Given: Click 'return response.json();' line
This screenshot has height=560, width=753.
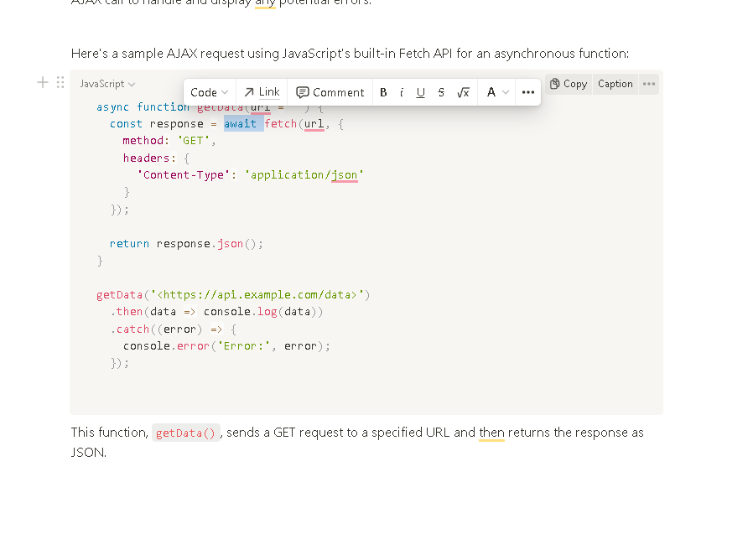Looking at the screenshot, I should click(186, 244).
